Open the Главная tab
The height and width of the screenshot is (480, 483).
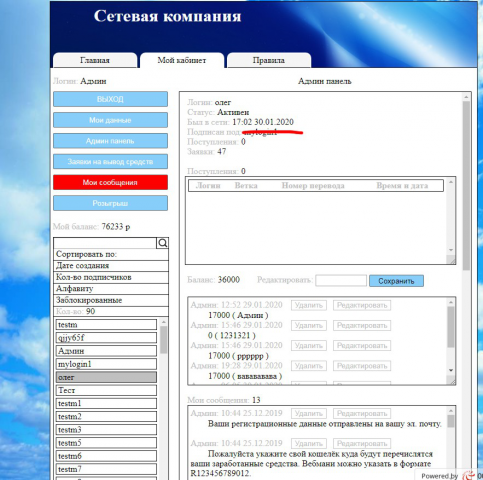click(x=95, y=60)
